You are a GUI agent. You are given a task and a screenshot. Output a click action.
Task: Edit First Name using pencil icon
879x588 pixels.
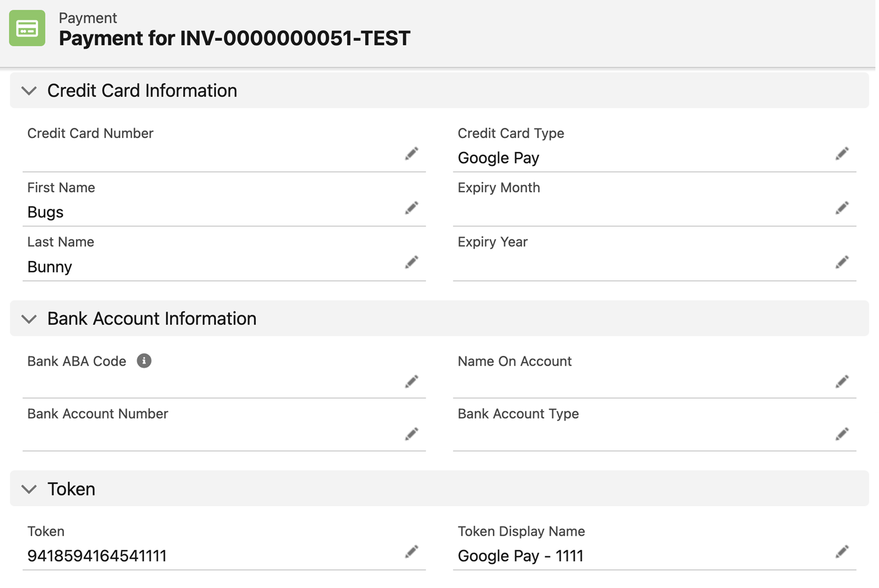(x=411, y=208)
